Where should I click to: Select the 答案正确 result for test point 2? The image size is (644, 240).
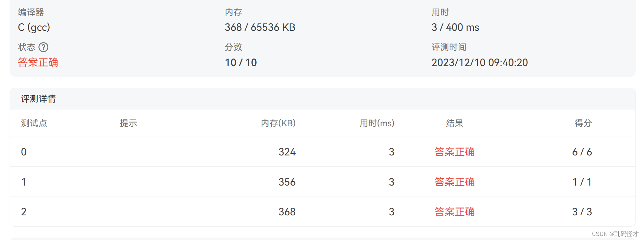454,212
